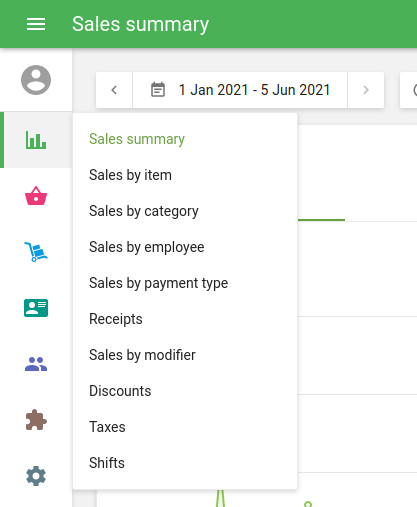This screenshot has width=417, height=507.
Task: Click the user account avatar icon
Action: [36, 80]
